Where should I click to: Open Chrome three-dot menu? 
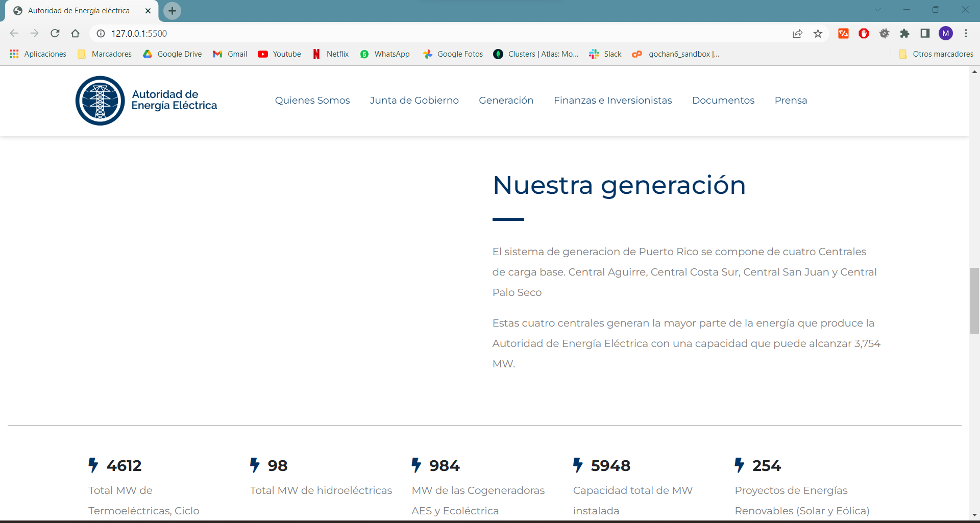[x=966, y=34]
